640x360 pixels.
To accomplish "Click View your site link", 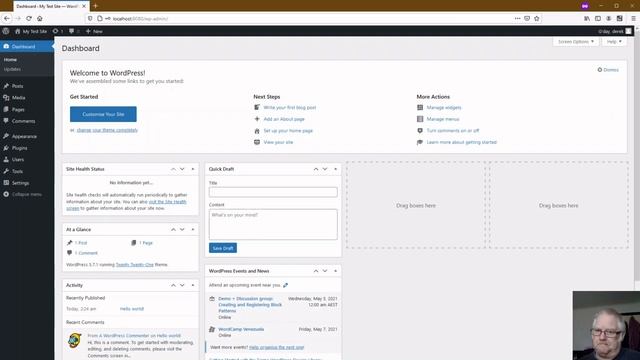I will 278,142.
